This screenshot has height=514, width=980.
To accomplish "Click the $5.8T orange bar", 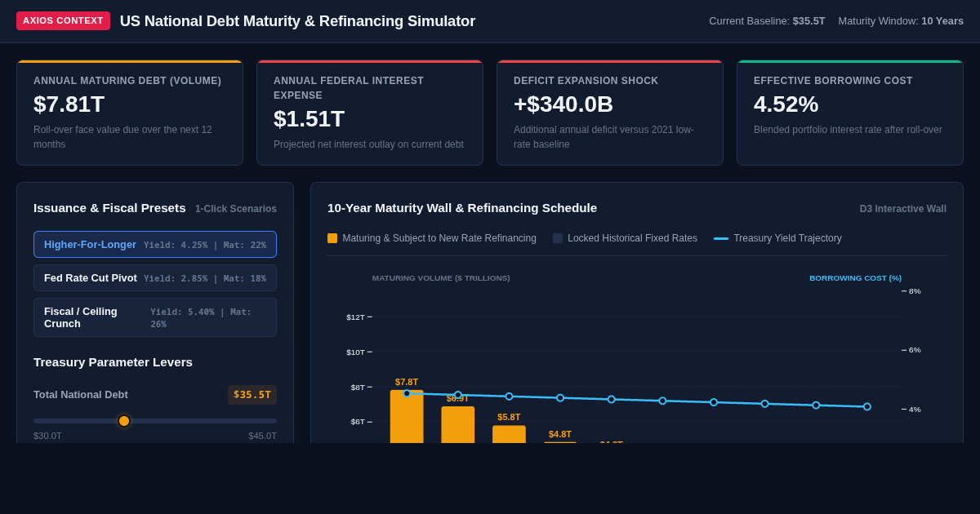I will point(509,434).
